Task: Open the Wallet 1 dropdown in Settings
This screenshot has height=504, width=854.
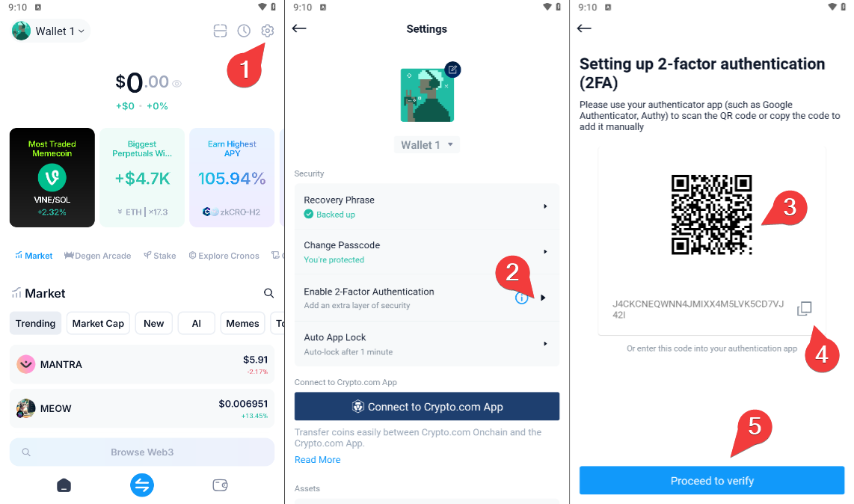Action: pos(427,145)
